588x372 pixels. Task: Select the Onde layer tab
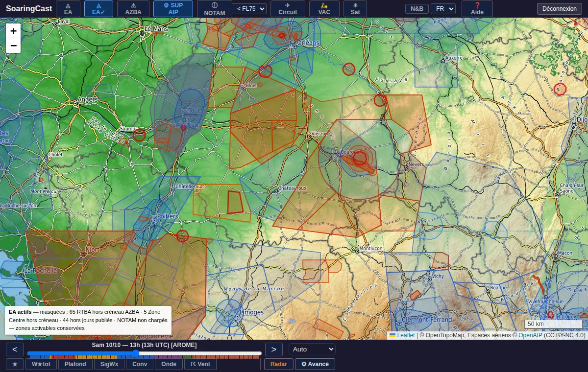[x=169, y=364]
